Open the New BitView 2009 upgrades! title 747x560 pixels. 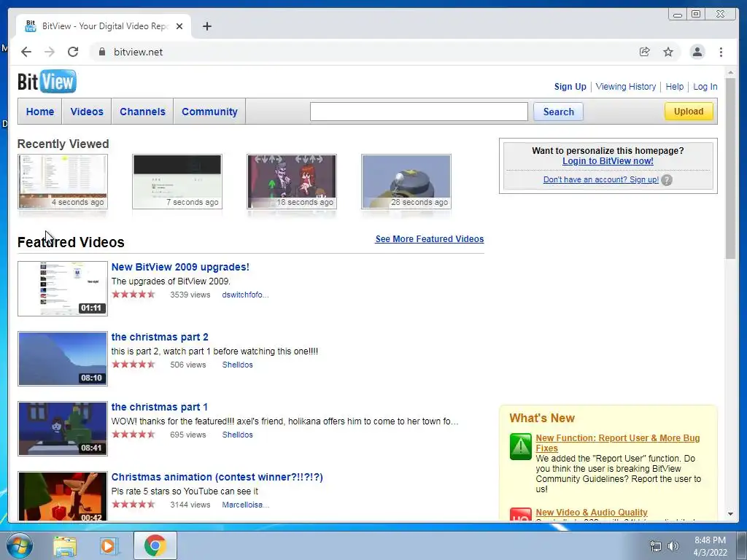click(x=180, y=267)
